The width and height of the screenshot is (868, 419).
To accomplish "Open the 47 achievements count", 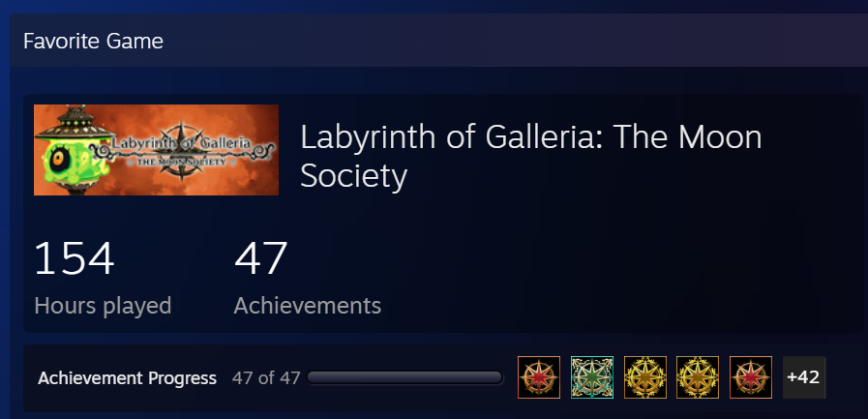I will coord(260,258).
